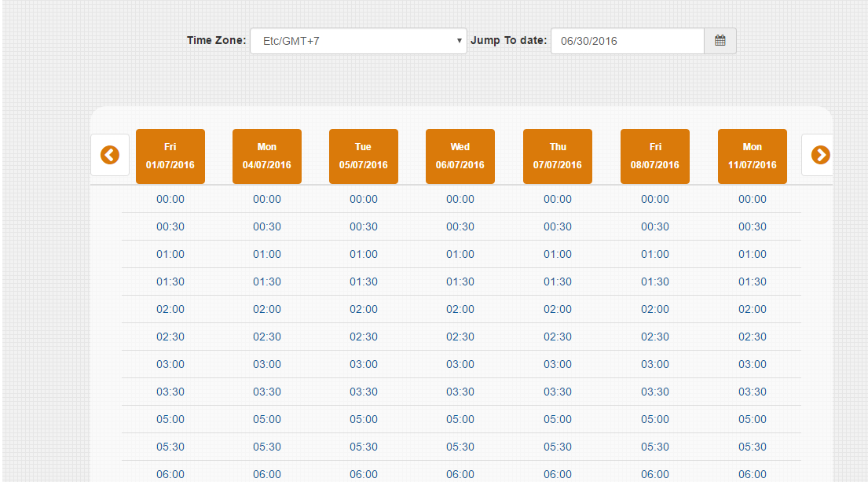Click 02:00 in the Mon 11/07/2016 column
The height and width of the screenshot is (482, 868).
(753, 309)
